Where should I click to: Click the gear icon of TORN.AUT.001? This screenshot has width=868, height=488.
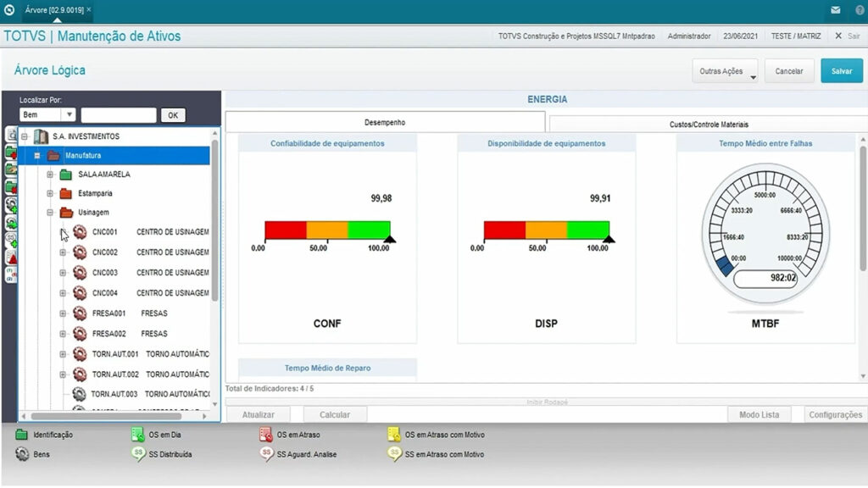[80, 353]
